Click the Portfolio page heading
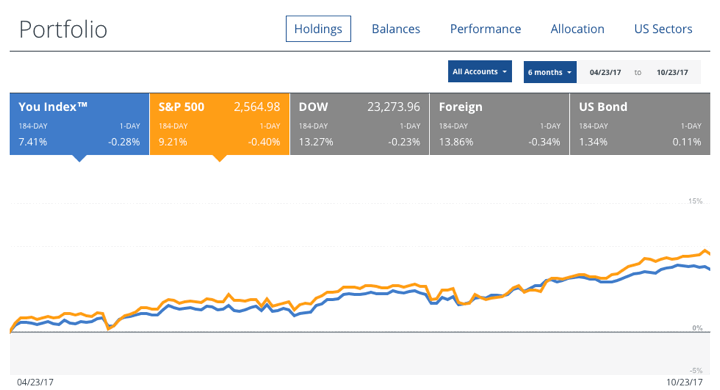Screen dimensions: 720x390 click(x=63, y=29)
